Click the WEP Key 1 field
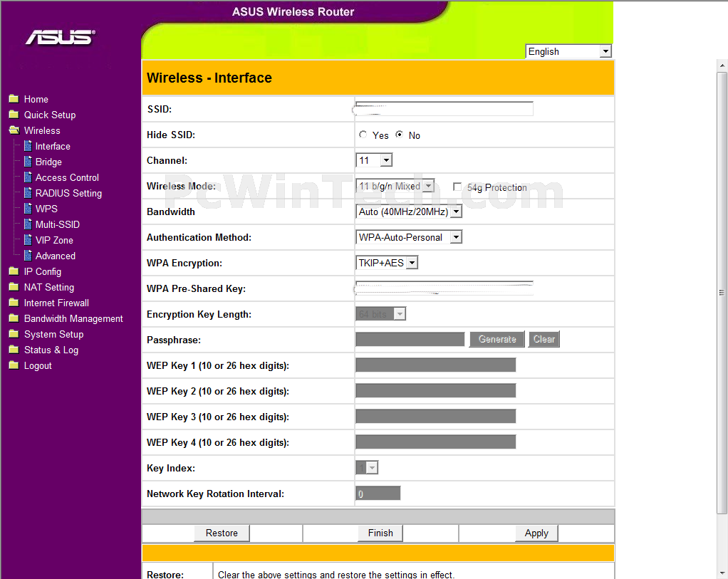728x579 pixels. click(435, 365)
